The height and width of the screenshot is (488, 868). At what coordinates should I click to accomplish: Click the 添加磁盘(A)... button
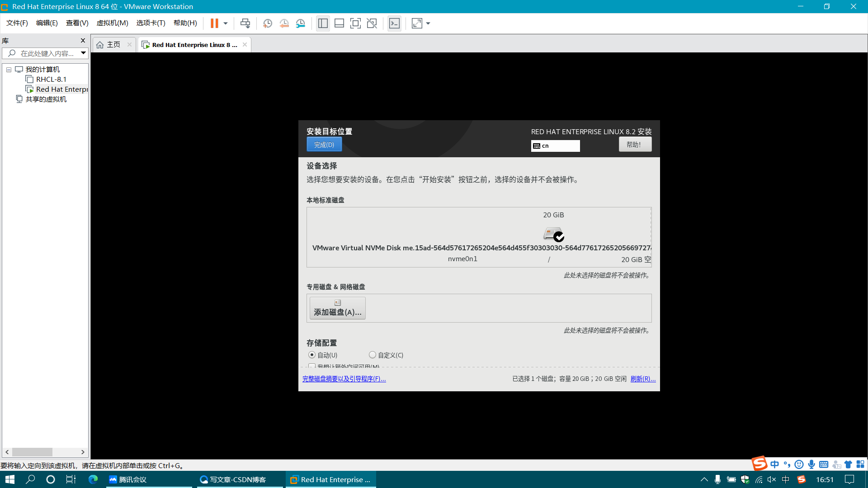point(337,308)
